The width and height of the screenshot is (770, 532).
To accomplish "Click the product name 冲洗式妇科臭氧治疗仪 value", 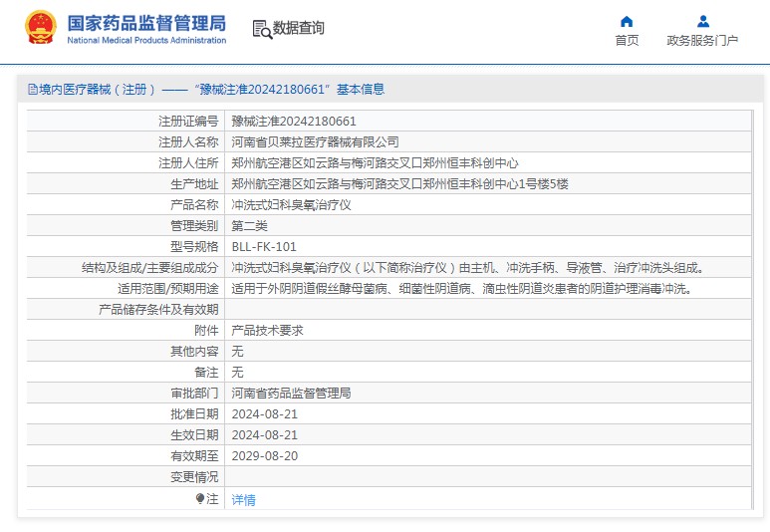I will (x=291, y=204).
